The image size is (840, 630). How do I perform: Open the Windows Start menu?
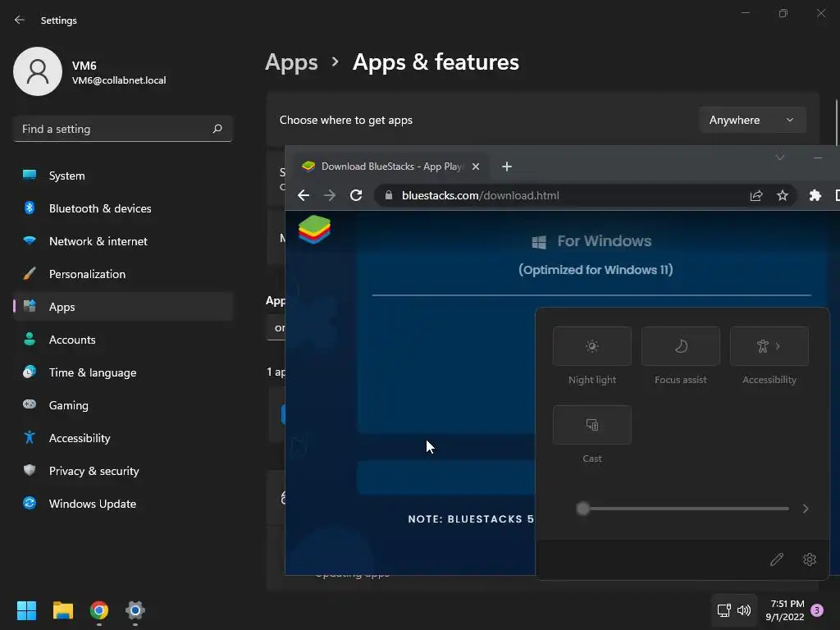click(26, 610)
